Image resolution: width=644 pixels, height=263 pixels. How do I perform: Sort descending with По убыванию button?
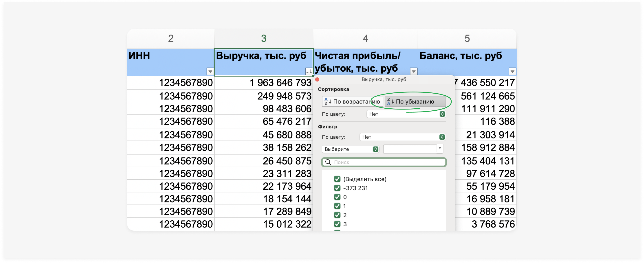(415, 101)
